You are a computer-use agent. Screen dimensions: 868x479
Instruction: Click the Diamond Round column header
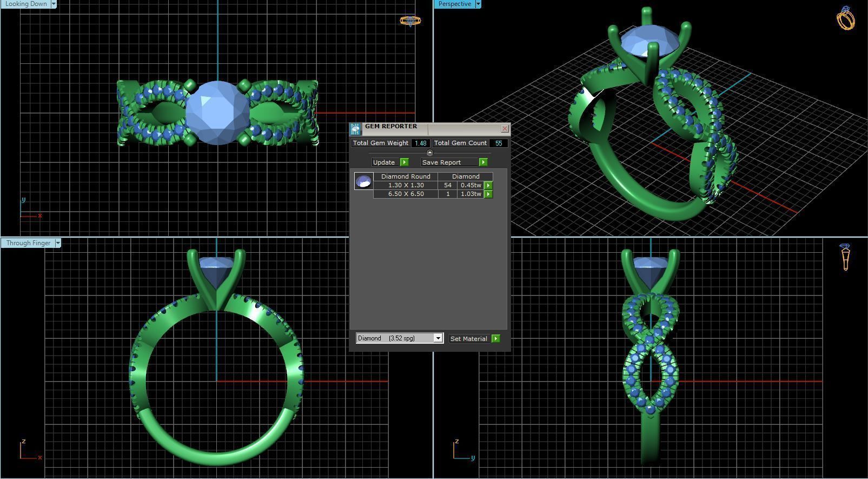point(406,176)
